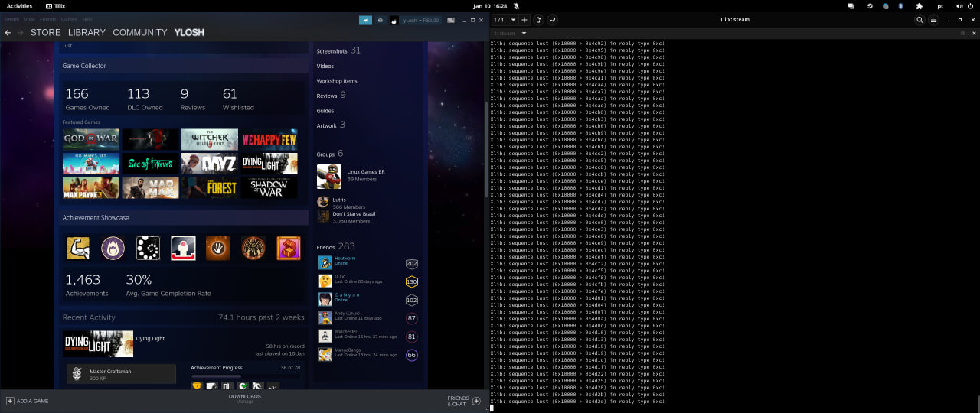
Task: Click the Steam tray icon in the top bar
Action: click(x=868, y=5)
